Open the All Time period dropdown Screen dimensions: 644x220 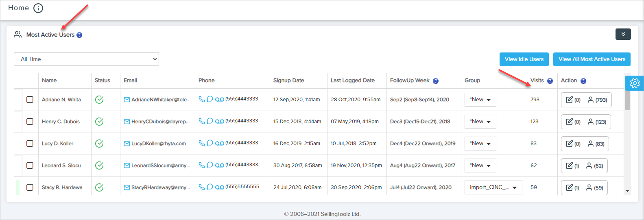[x=86, y=59]
